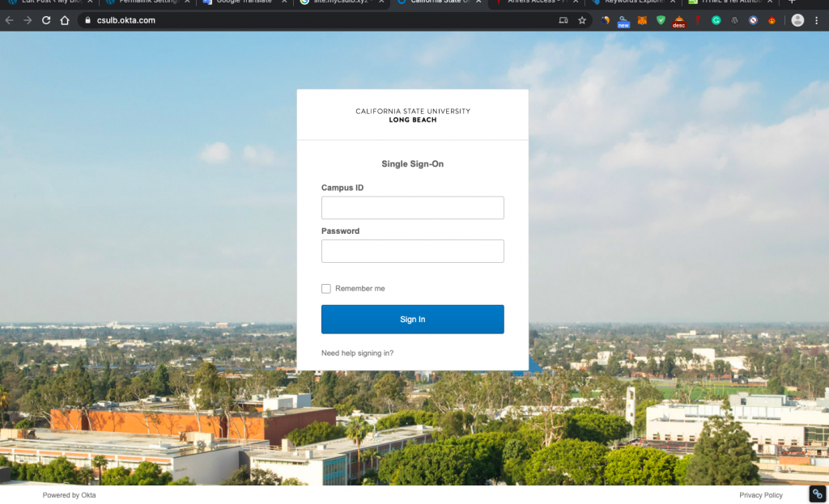The width and height of the screenshot is (829, 504).
Task: Switch to the Permalink Settings tab
Action: click(x=148, y=2)
